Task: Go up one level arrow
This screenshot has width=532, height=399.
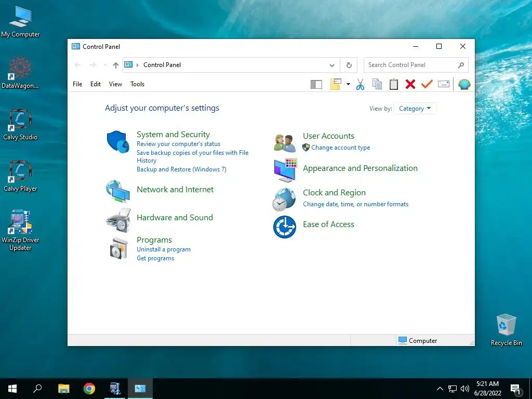Action: (x=116, y=65)
